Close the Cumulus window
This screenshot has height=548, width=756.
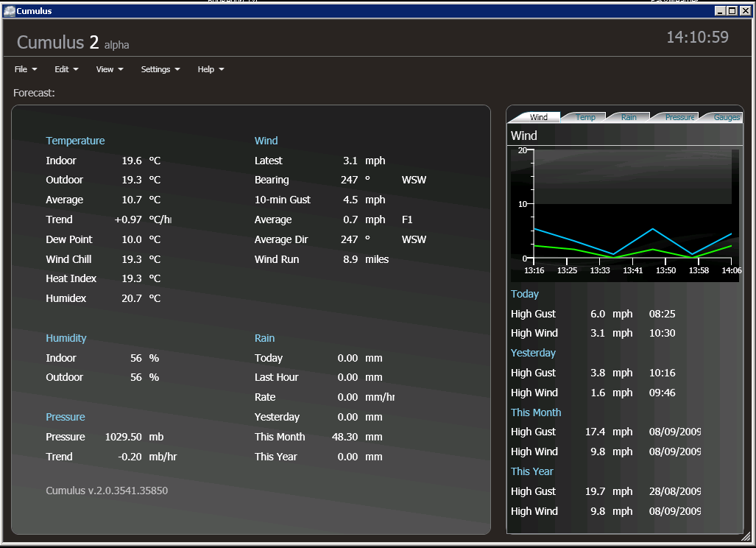(745, 10)
